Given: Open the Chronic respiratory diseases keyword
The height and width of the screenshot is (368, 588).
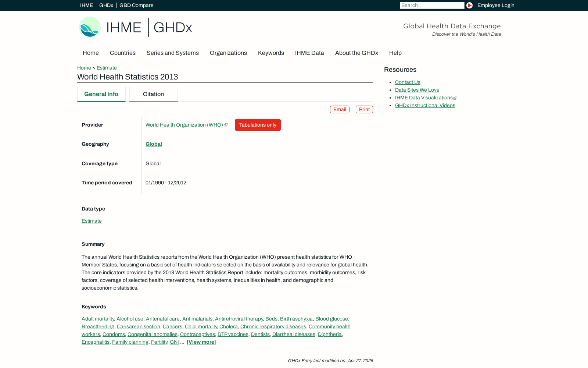Looking at the screenshot, I should pyautogui.click(x=273, y=327).
